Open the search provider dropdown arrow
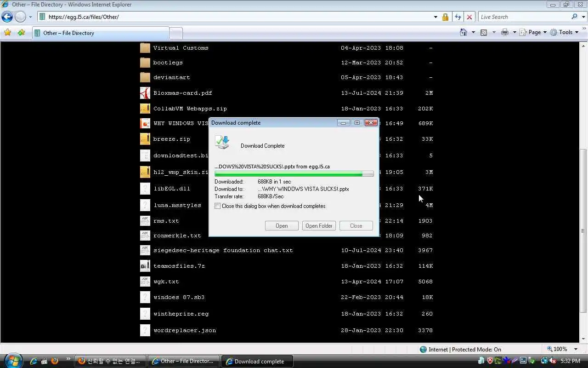This screenshot has width=588, height=368. [x=583, y=17]
